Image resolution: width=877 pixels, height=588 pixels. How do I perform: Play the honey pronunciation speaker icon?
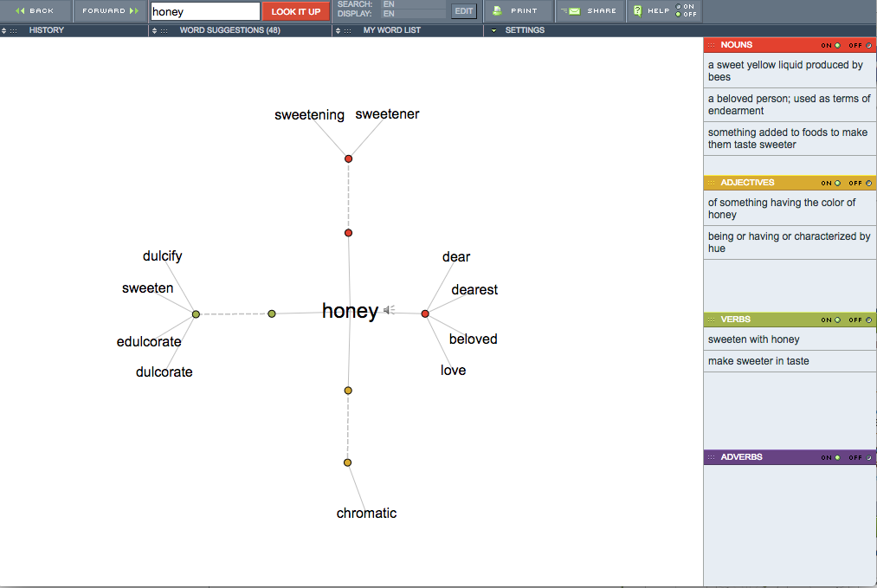tap(389, 310)
